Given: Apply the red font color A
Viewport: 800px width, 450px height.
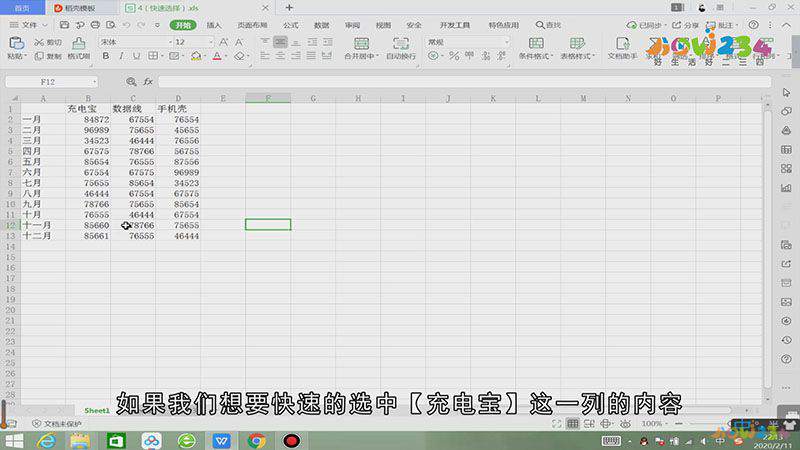Looking at the screenshot, I should (x=217, y=56).
